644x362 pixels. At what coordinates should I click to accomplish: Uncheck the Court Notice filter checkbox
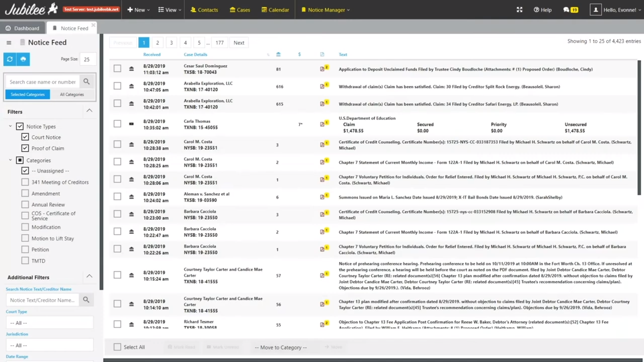(25, 137)
